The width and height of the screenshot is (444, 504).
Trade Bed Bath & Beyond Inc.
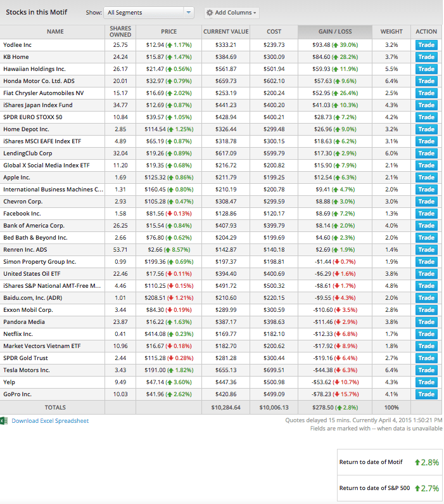426,238
